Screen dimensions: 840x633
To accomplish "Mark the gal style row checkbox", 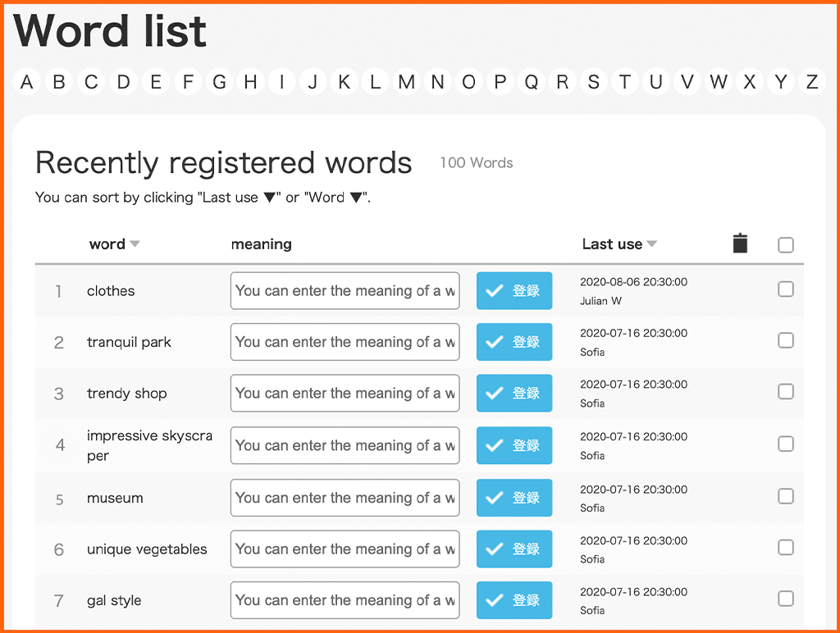I will 785,599.
